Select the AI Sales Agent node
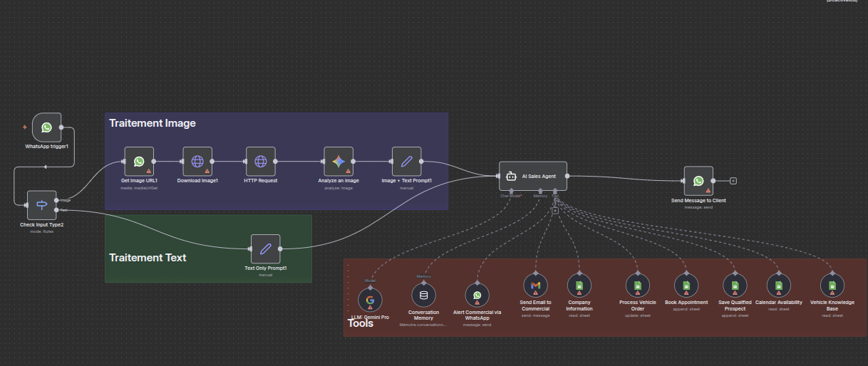Viewport: 868px width, 366px height. 533,176
